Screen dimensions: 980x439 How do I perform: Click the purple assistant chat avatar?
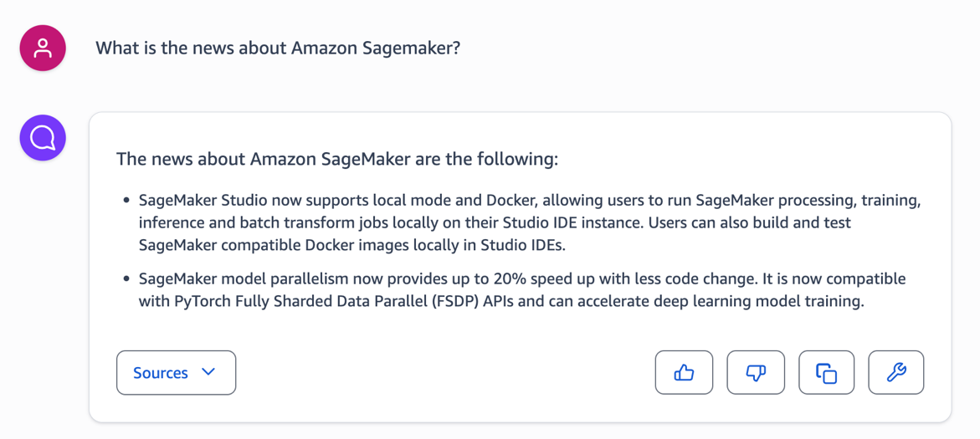43,137
